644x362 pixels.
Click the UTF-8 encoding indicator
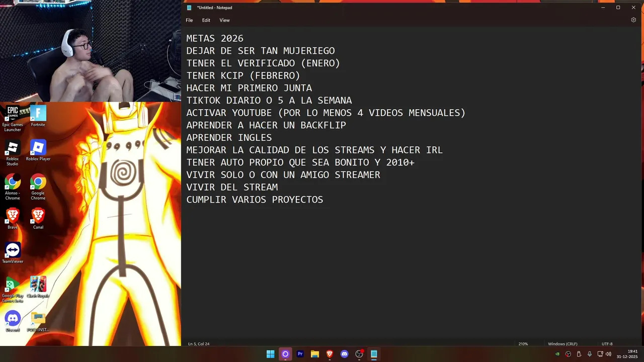pyautogui.click(x=607, y=344)
